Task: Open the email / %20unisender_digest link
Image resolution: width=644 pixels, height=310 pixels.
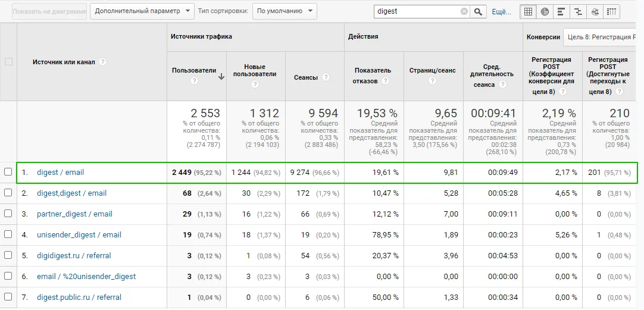Action: point(86,276)
